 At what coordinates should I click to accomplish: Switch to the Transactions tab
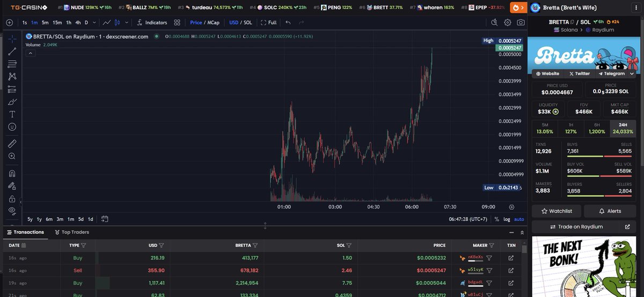(x=25, y=232)
